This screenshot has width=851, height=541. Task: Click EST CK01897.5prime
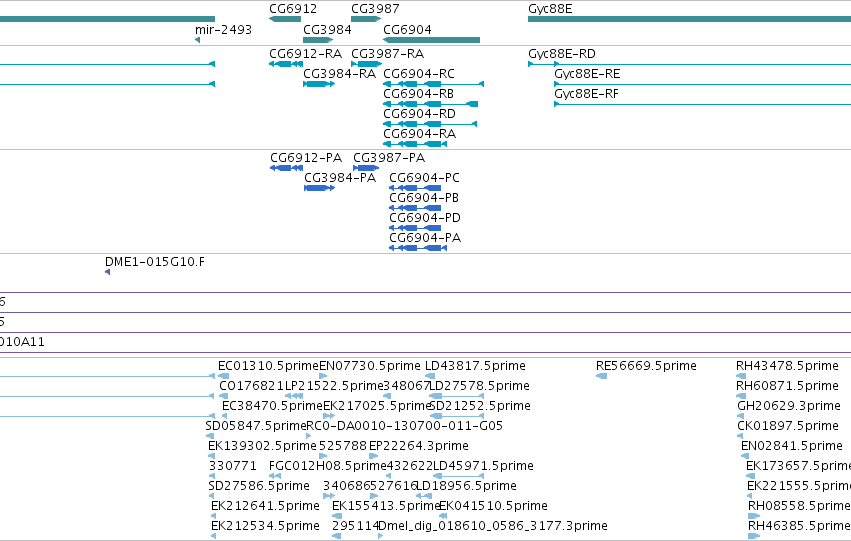pyautogui.click(x=788, y=427)
